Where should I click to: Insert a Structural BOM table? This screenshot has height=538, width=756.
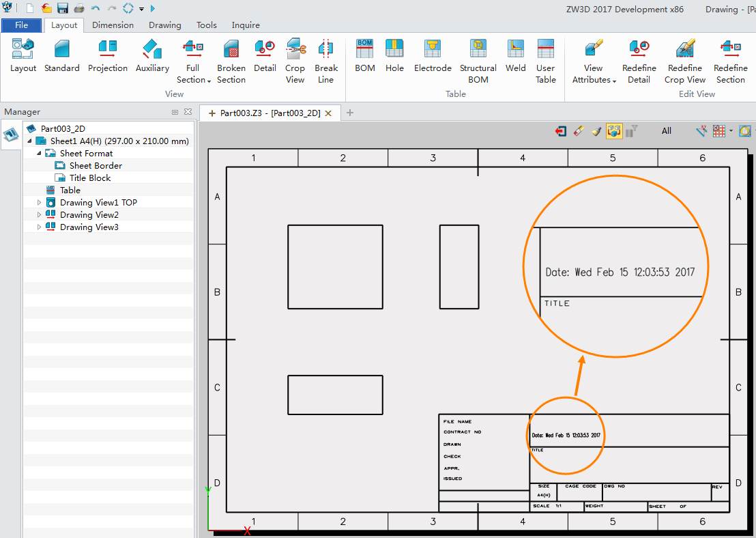(x=478, y=49)
